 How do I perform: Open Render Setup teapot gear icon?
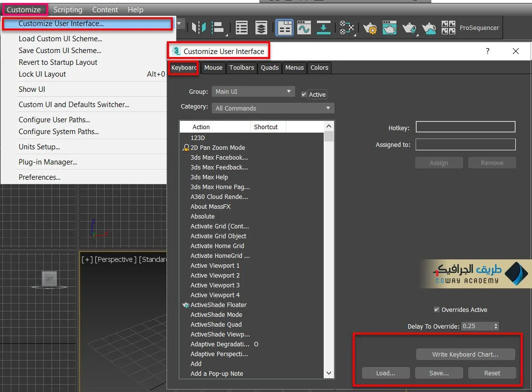[370, 28]
